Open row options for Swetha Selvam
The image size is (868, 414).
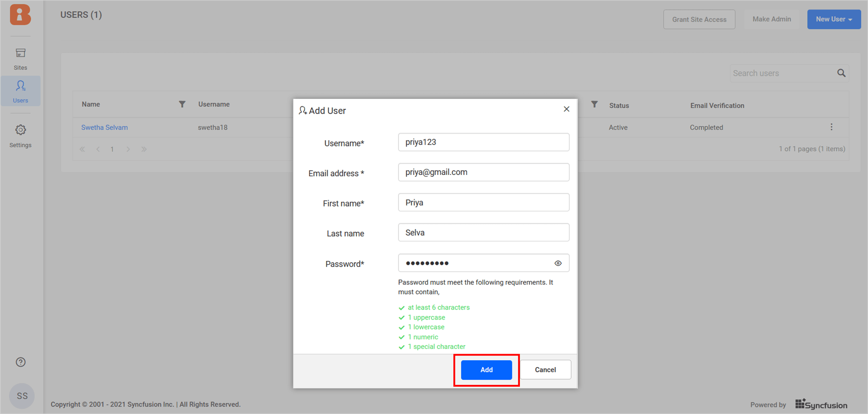(x=832, y=127)
